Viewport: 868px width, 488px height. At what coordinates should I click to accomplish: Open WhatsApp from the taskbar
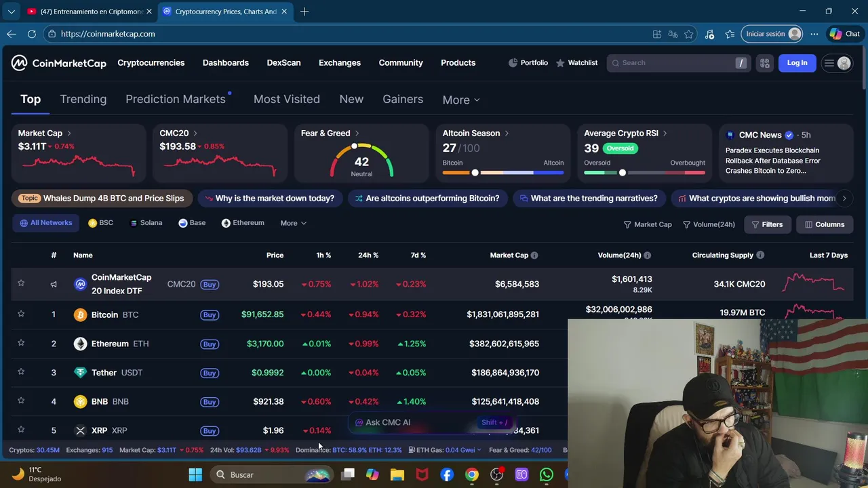547,474
